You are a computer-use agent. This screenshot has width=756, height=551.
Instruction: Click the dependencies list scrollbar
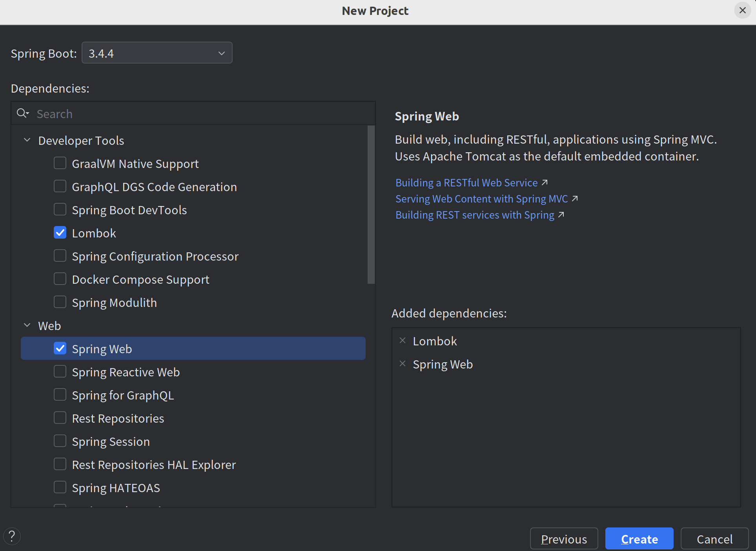371,204
